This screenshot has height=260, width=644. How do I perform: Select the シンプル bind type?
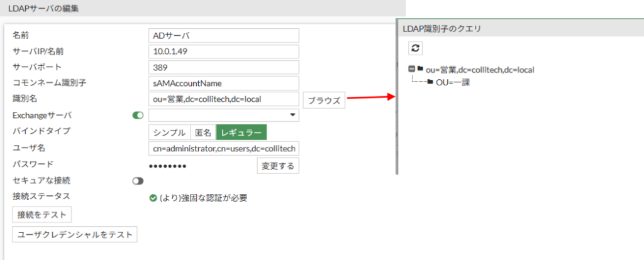(x=169, y=133)
